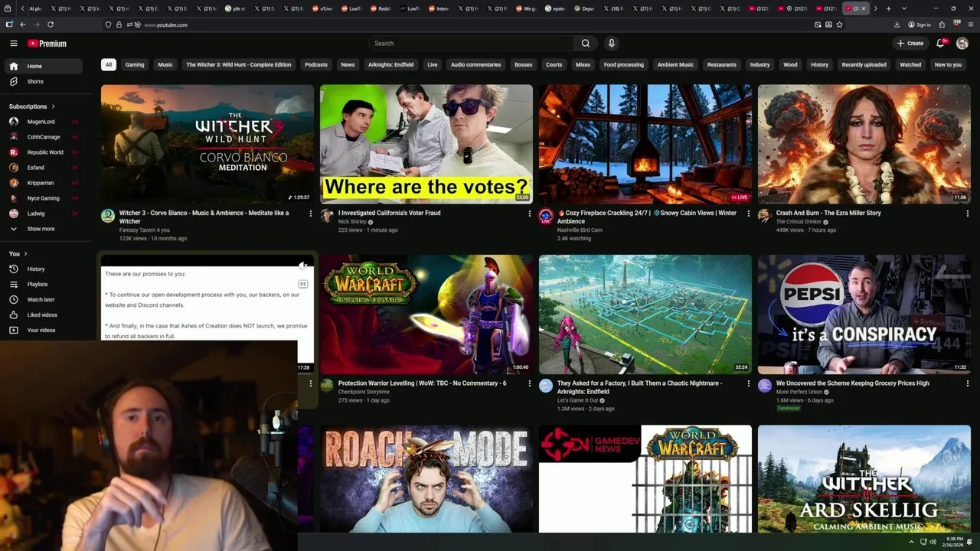Open the More Perfect Union channel avatar
Screen dimensions: 980x551
(x=765, y=386)
